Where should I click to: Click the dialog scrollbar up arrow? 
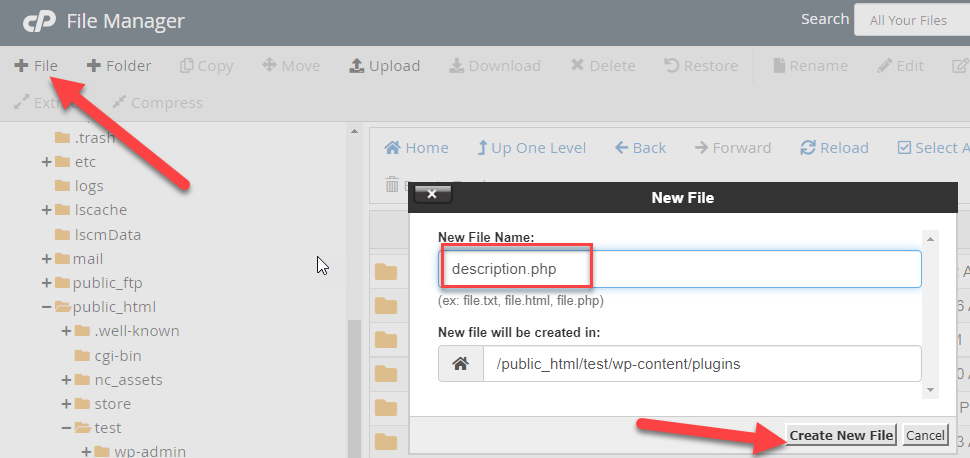930,238
